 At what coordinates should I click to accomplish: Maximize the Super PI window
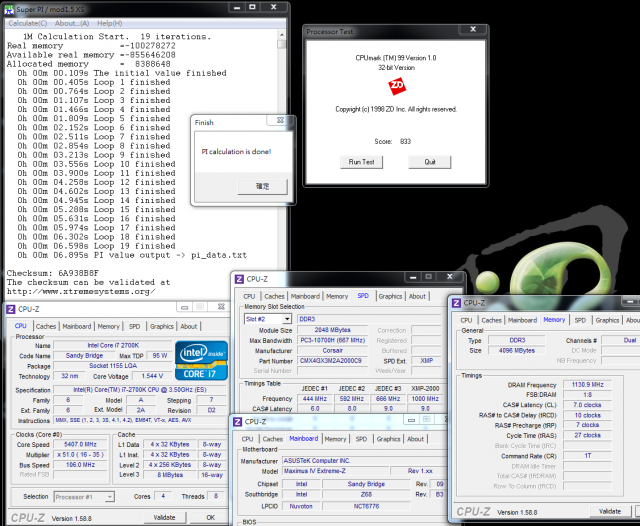tap(253, 7)
